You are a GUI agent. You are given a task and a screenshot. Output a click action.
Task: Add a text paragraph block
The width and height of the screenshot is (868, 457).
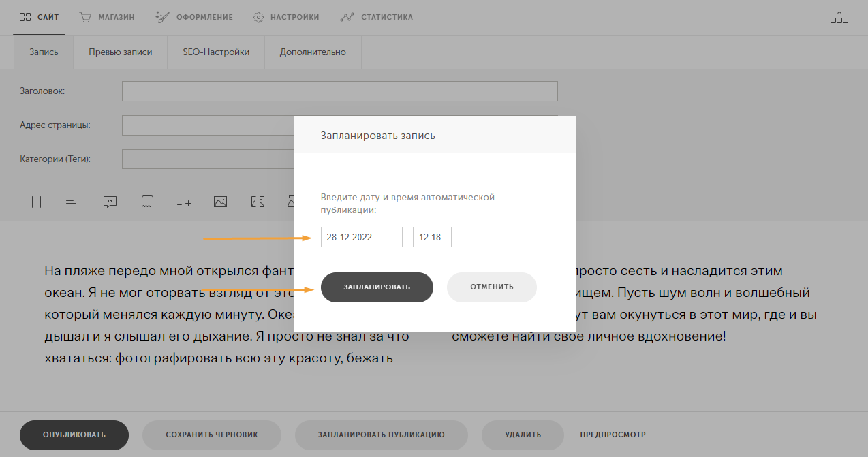tap(73, 202)
